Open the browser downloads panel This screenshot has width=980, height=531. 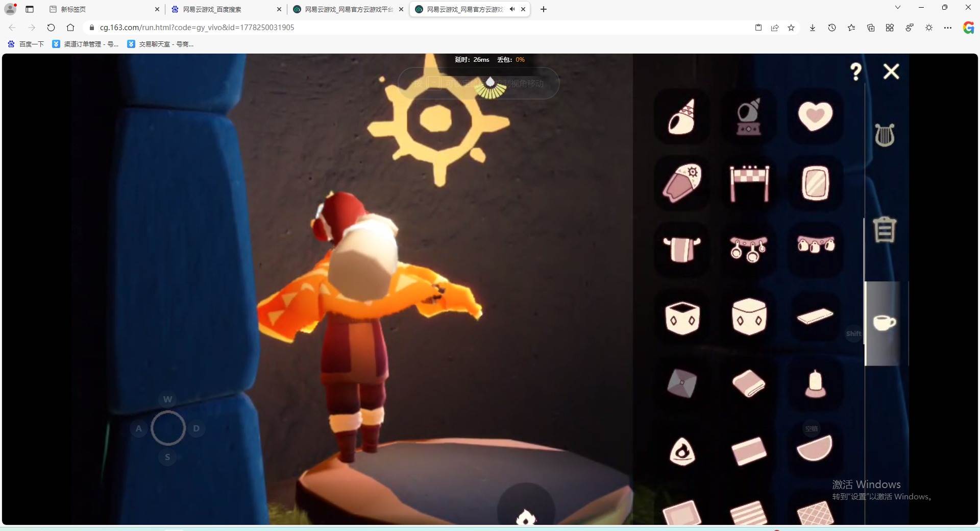[813, 28]
